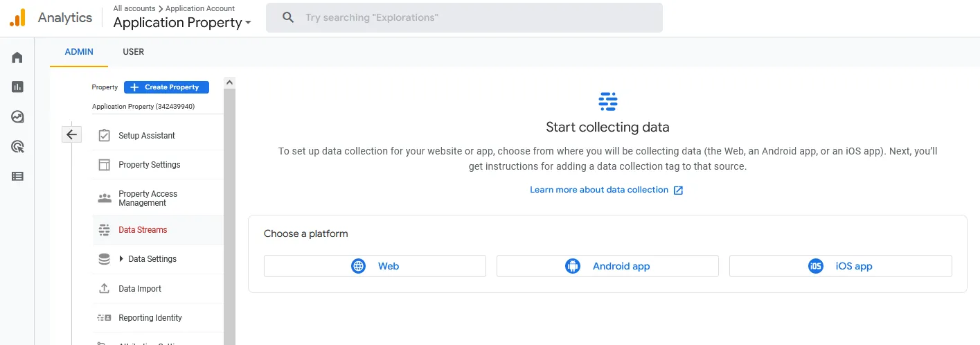Open Data Import menu item
The width and height of the screenshot is (980, 345).
[158, 288]
